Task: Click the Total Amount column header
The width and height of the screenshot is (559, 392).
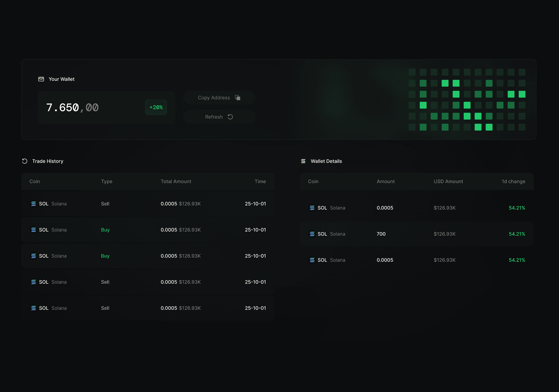Action: tap(176, 181)
